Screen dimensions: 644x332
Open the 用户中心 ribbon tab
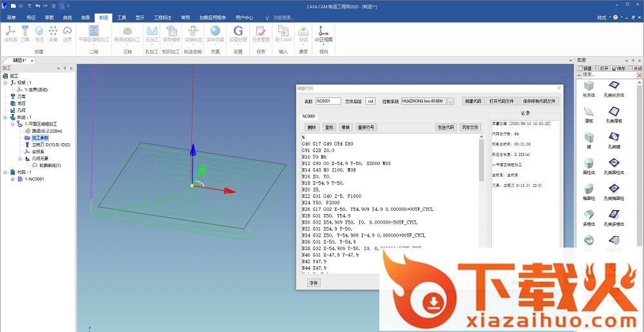pos(244,17)
